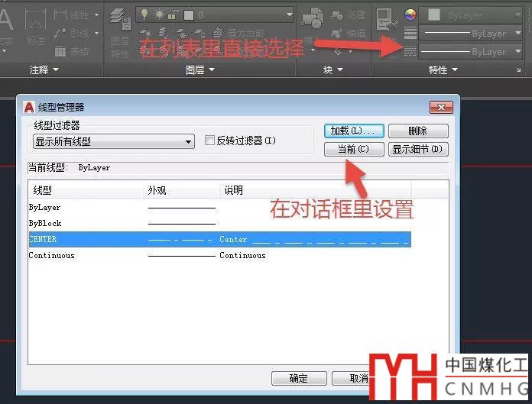
Task: Click the lineweight icon in Properties panel
Action: coord(410,33)
